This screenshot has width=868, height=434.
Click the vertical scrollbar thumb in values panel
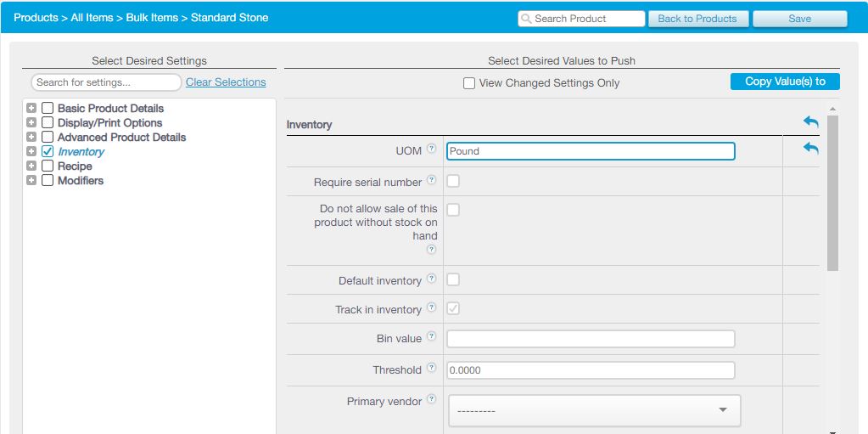(832, 193)
